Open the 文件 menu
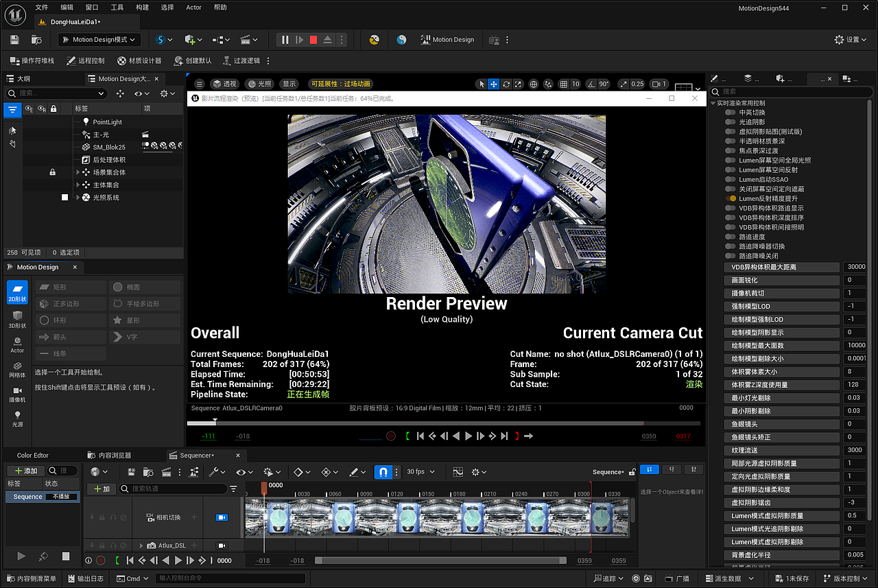878x588 pixels. tap(41, 8)
